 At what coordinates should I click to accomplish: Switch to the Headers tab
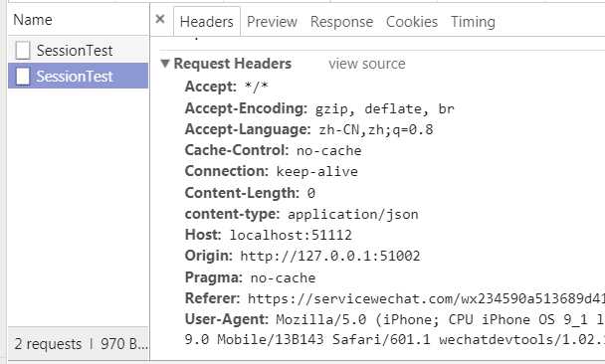click(x=206, y=22)
